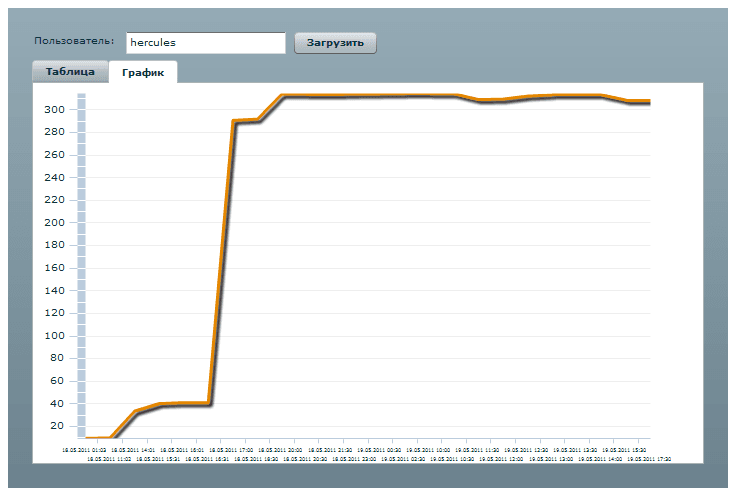Switch to the Таблица tab
Viewport: 736px width, 496px height.
[70, 72]
